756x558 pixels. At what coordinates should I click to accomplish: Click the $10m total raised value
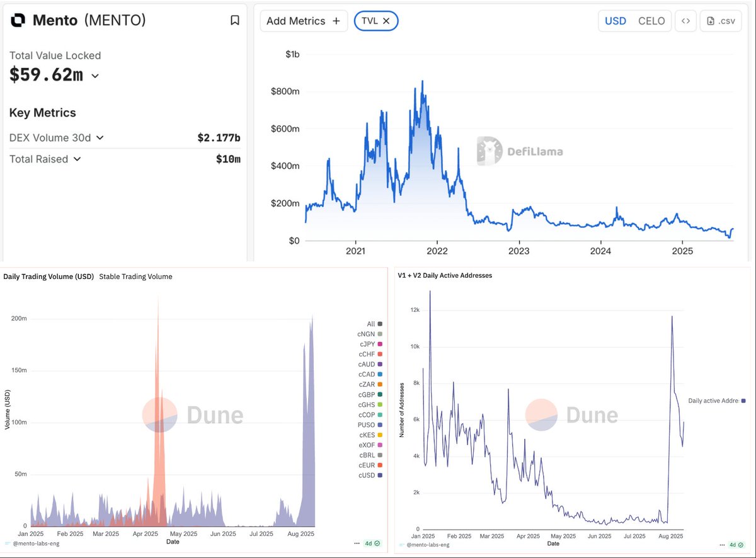(x=228, y=159)
